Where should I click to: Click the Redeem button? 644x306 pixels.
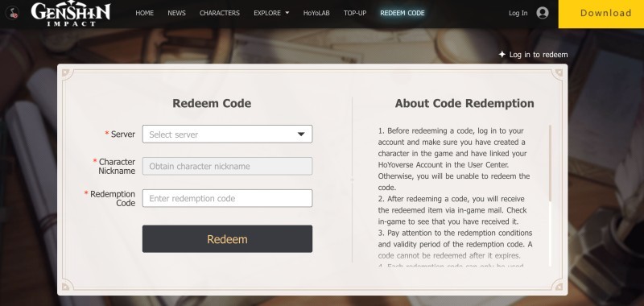click(227, 239)
